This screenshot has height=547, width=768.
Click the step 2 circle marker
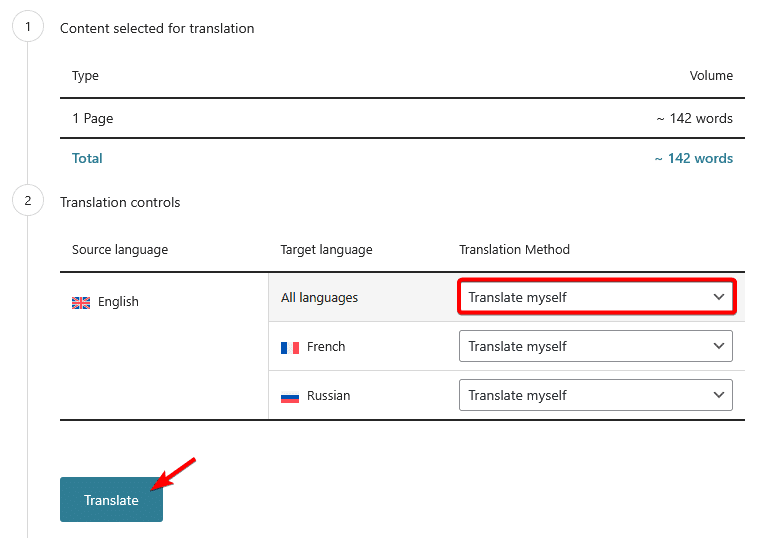pyautogui.click(x=28, y=202)
